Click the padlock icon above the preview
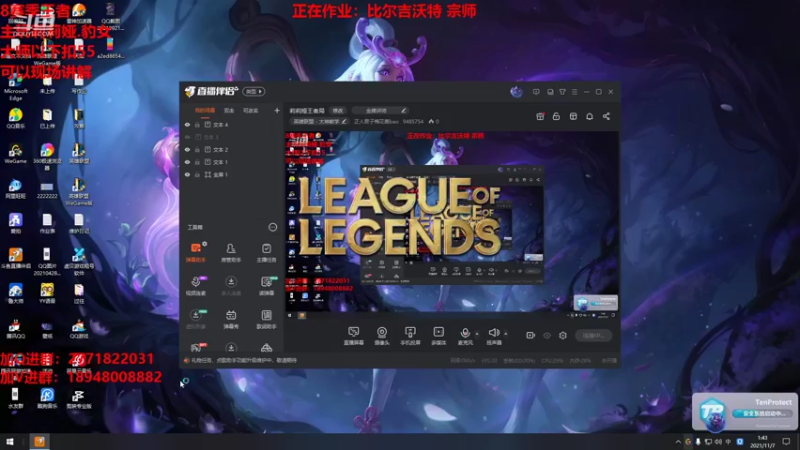Image resolution: width=800 pixels, height=450 pixels. pos(556,116)
